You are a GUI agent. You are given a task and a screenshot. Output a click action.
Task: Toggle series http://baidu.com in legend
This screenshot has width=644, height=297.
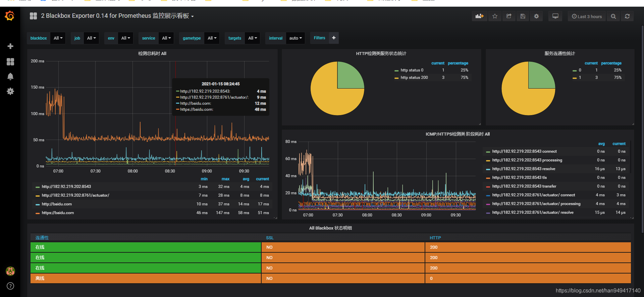click(57, 204)
